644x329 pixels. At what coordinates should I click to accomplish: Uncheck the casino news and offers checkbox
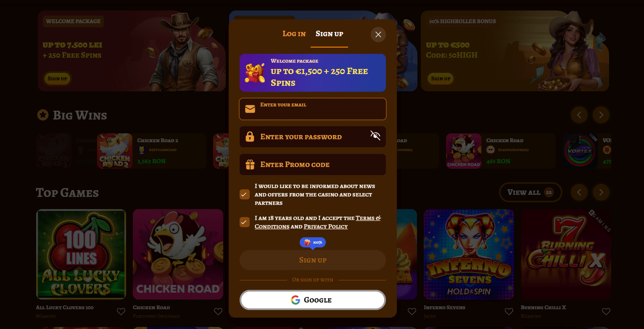tap(245, 194)
